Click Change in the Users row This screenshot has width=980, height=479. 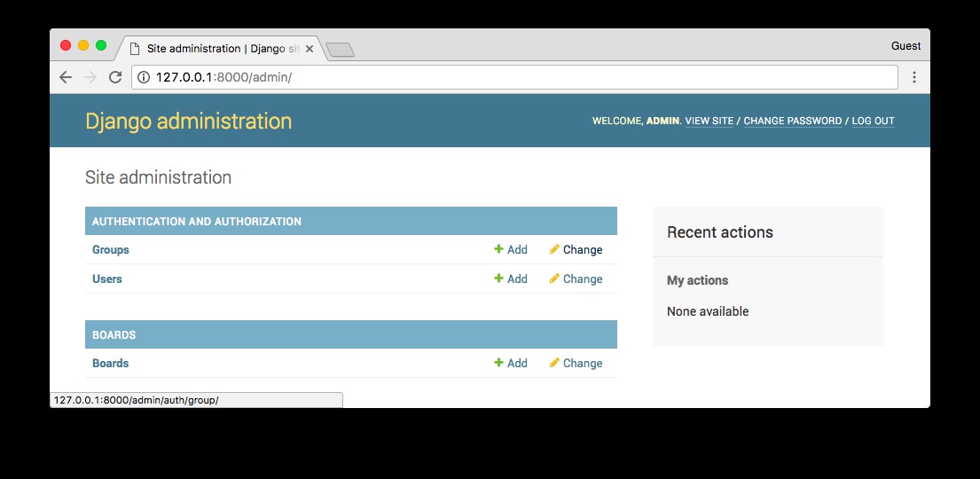pos(576,279)
